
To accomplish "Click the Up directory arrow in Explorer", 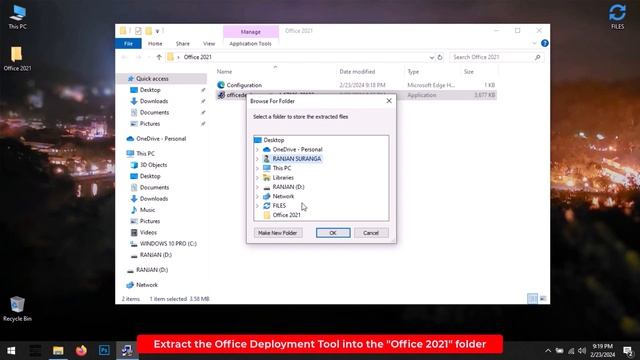I will [159, 57].
